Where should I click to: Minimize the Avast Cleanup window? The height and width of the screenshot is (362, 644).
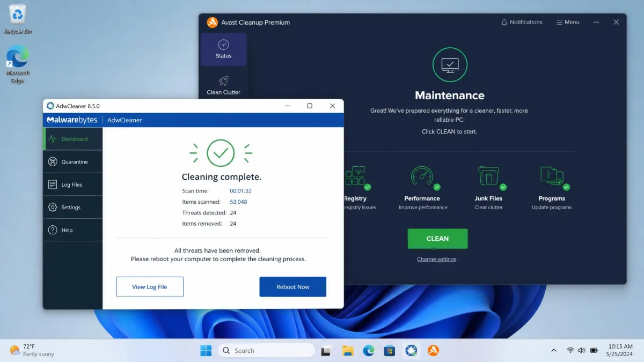[596, 23]
